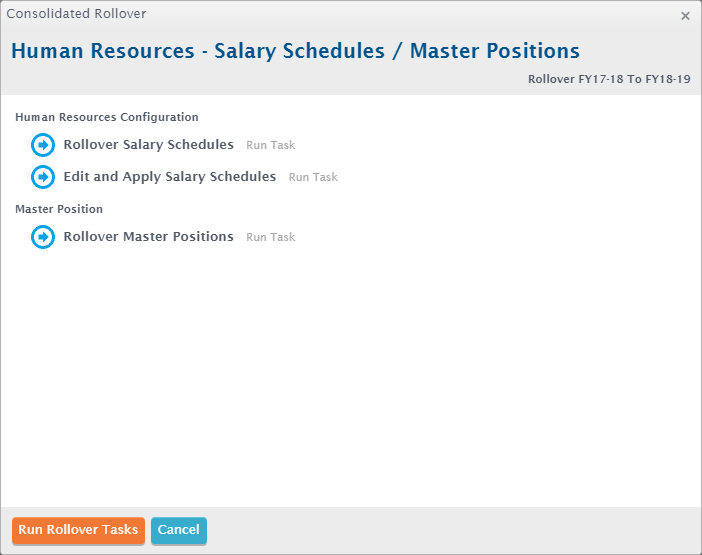Click the Master Position section heading
The image size is (702, 555).
(59, 209)
